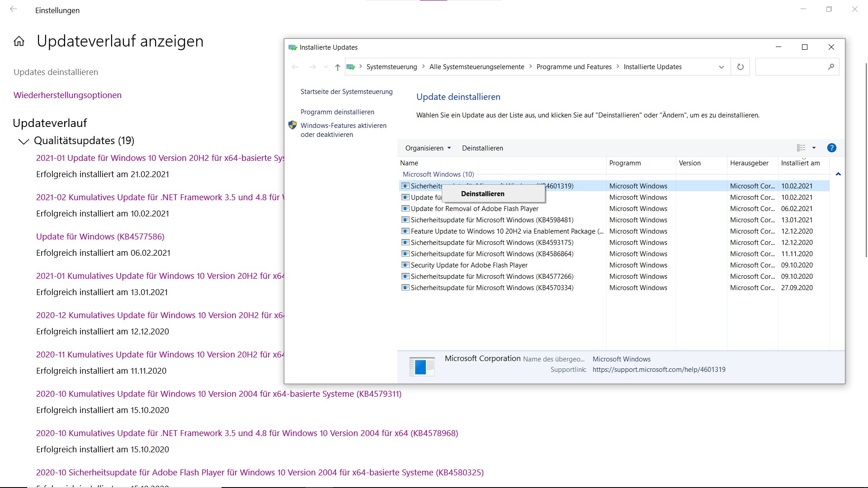868x488 pixels.
Task: Open the address bar history dropdown
Action: point(721,67)
